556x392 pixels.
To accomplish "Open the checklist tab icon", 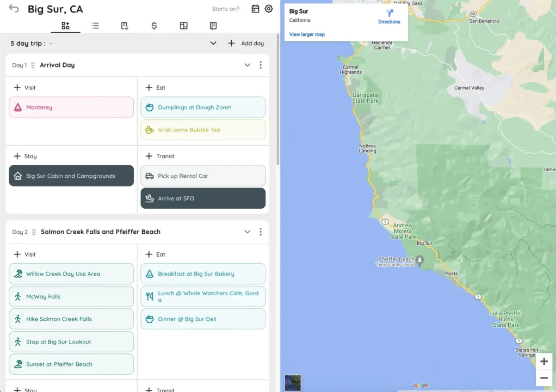I will [x=125, y=26].
